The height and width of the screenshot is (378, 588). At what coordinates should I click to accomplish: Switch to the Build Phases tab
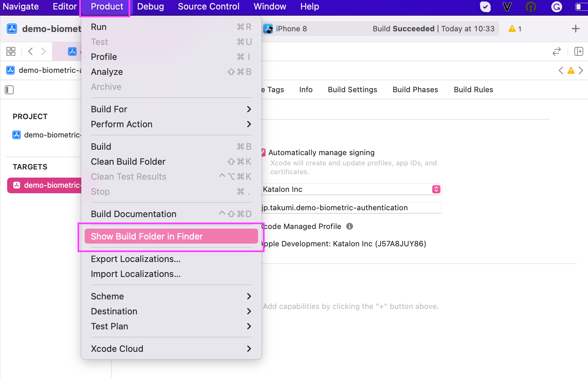pyautogui.click(x=415, y=89)
